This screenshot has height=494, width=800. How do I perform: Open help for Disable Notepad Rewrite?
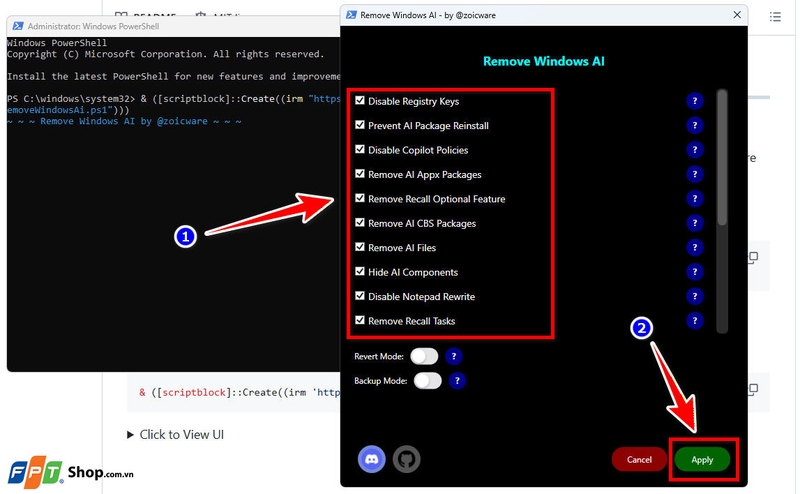pos(694,297)
